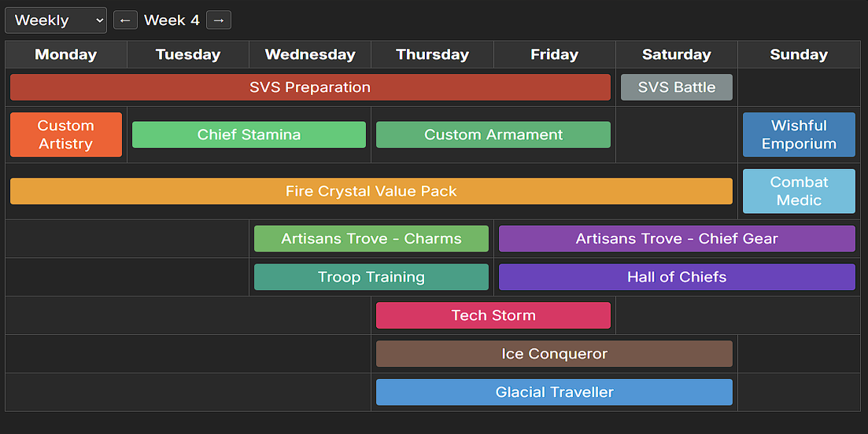Select the Troop Training event
Screen dimensions: 868x434
371,277
